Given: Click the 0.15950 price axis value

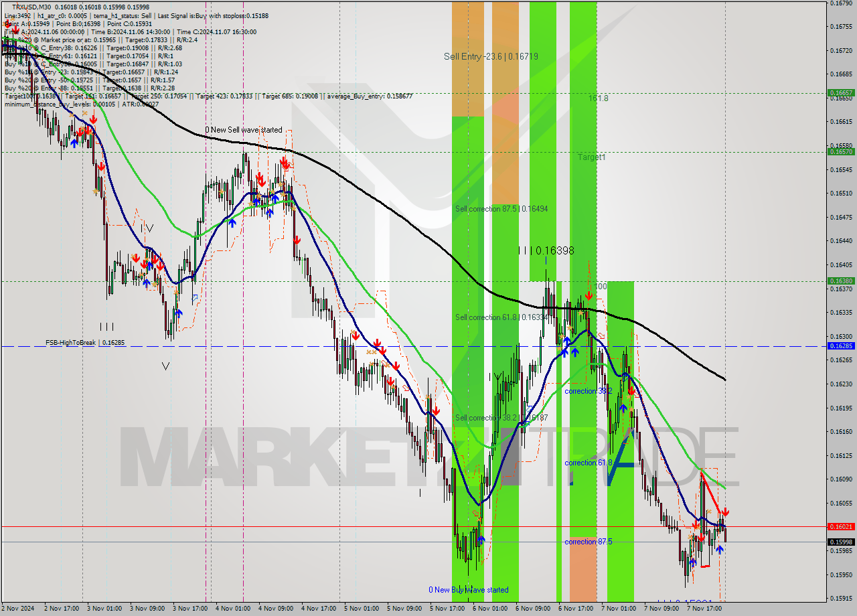Looking at the screenshot, I should (841, 574).
